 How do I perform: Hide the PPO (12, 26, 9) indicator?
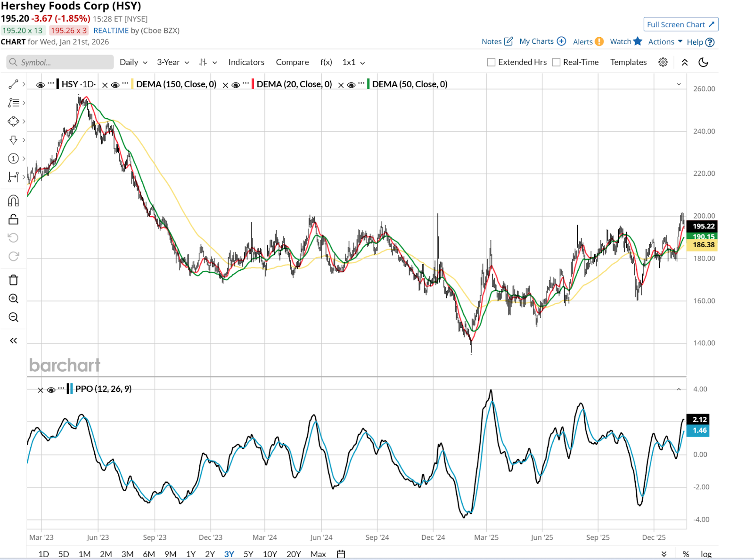click(x=51, y=390)
